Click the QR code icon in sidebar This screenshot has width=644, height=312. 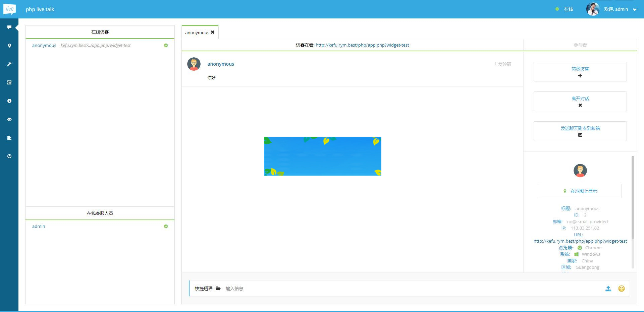[x=9, y=82]
